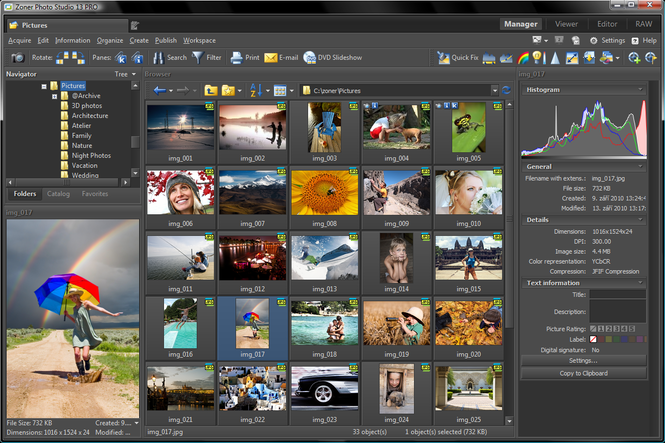Viewport: 665px width, 443px height.
Task: Open the folder path dropdown
Action: pyautogui.click(x=494, y=91)
